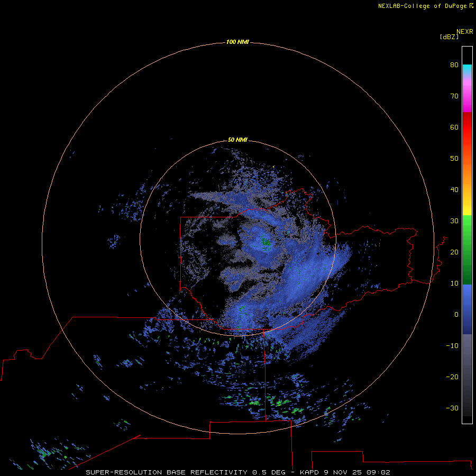
Task: Click the cyan segment of the color bar
Action: click(x=467, y=68)
